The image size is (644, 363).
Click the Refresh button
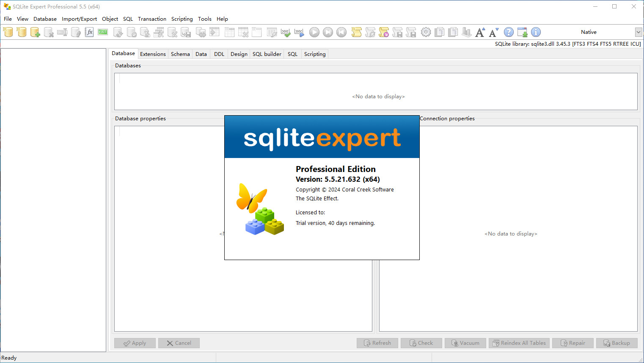click(x=377, y=343)
